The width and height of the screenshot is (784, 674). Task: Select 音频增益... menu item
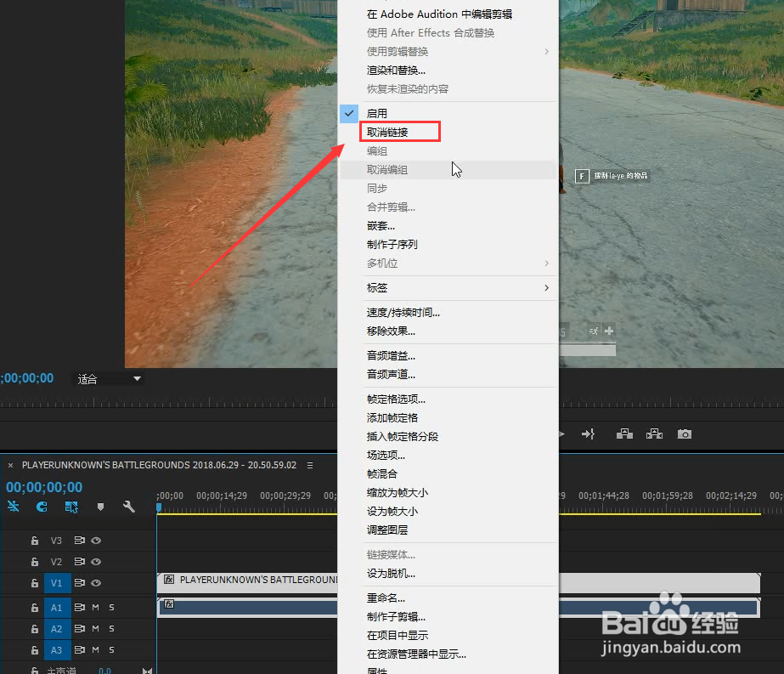pos(448,356)
